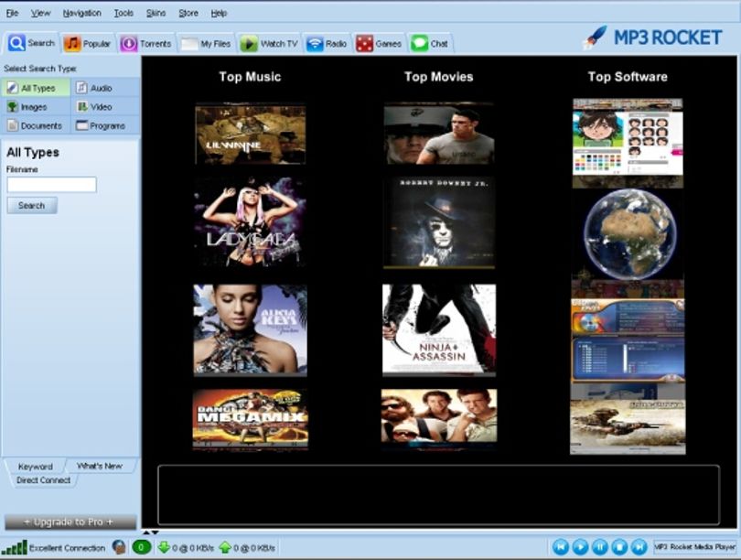Screen dimensions: 741x560
Task: Skip to the next track
Action: pyautogui.click(x=639, y=547)
